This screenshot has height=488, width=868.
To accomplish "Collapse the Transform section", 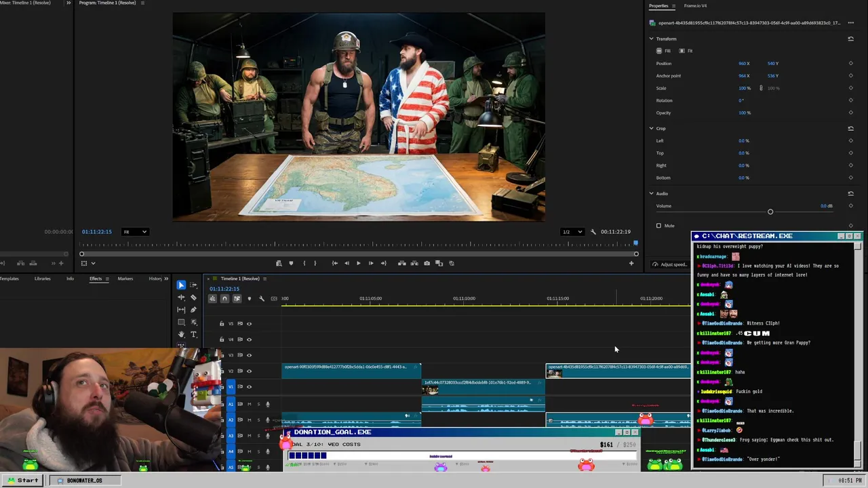I will click(651, 39).
